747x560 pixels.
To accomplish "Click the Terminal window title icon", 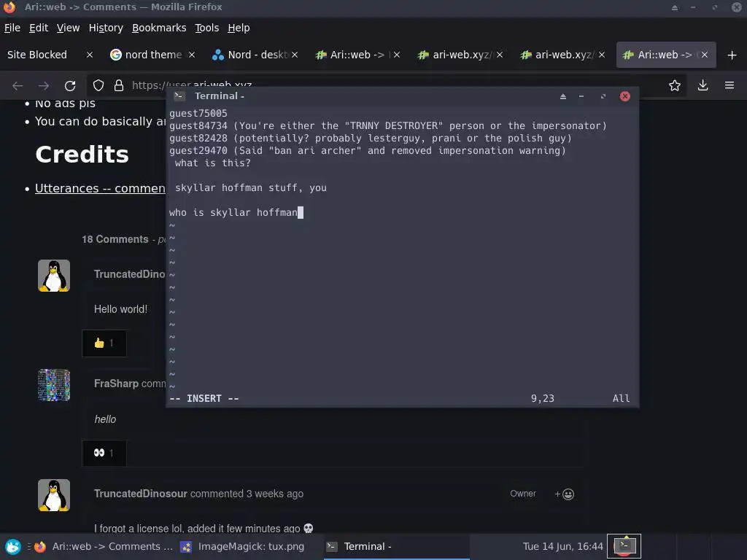I will [x=179, y=96].
